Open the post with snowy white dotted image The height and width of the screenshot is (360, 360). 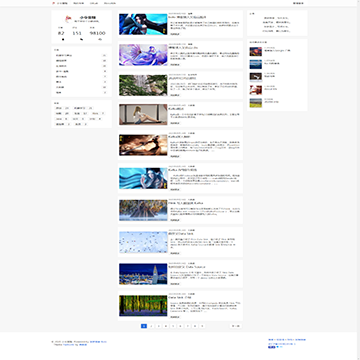143,242
